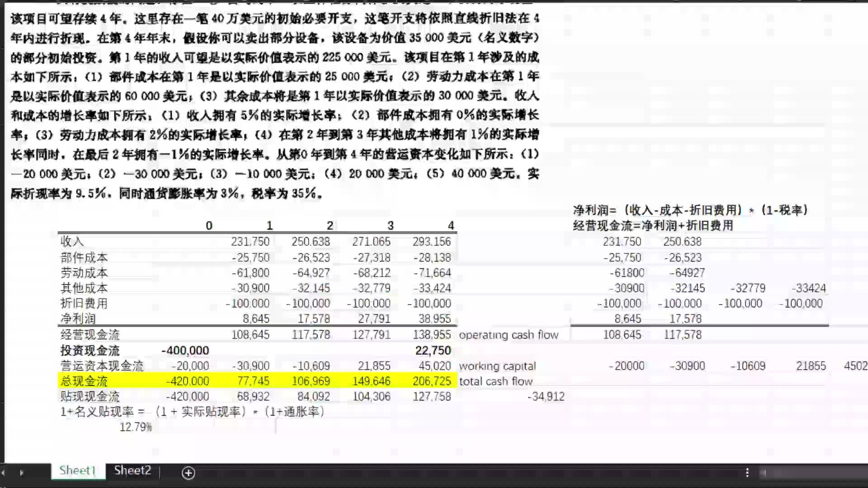Select the 149,646 total cash flow cell

(371, 381)
